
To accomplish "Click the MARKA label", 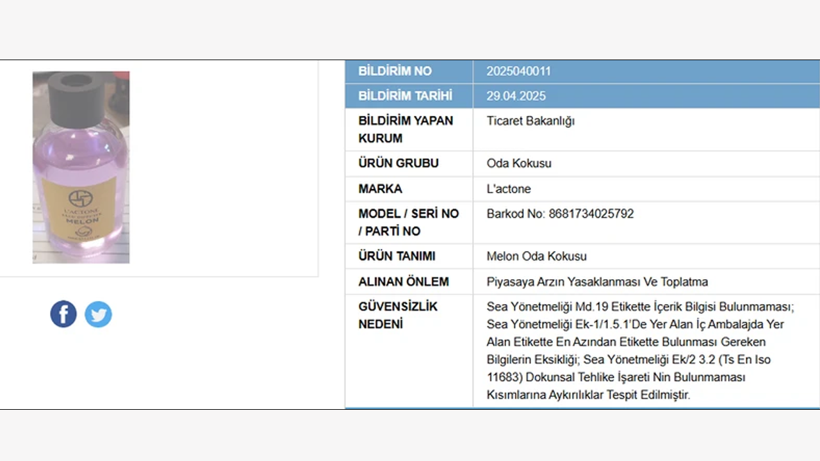I will click(380, 188).
